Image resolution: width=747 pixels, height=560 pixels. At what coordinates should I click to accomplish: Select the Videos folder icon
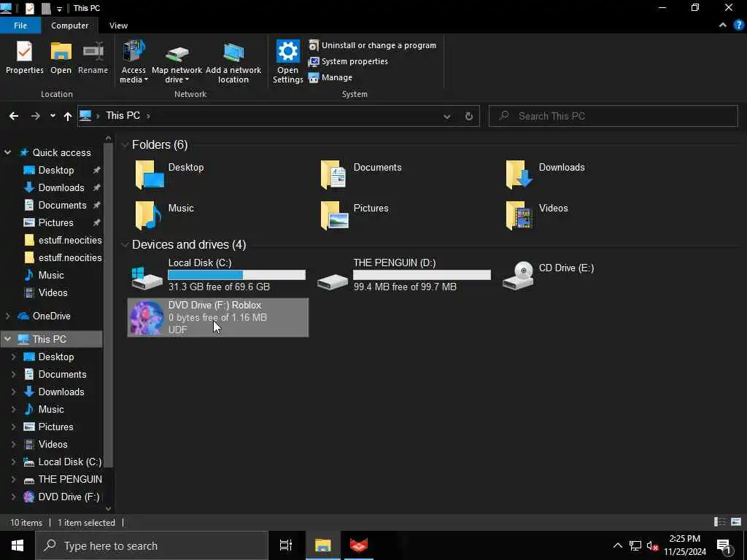519,215
